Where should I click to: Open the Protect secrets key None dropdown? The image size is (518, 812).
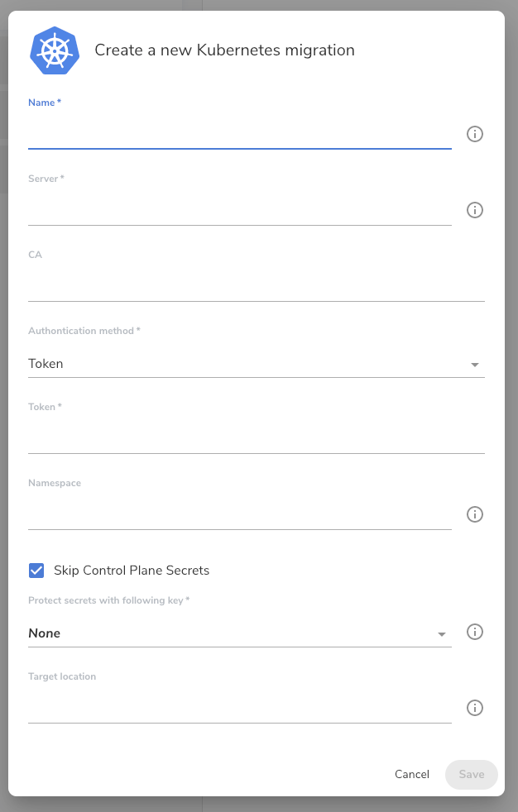point(240,633)
